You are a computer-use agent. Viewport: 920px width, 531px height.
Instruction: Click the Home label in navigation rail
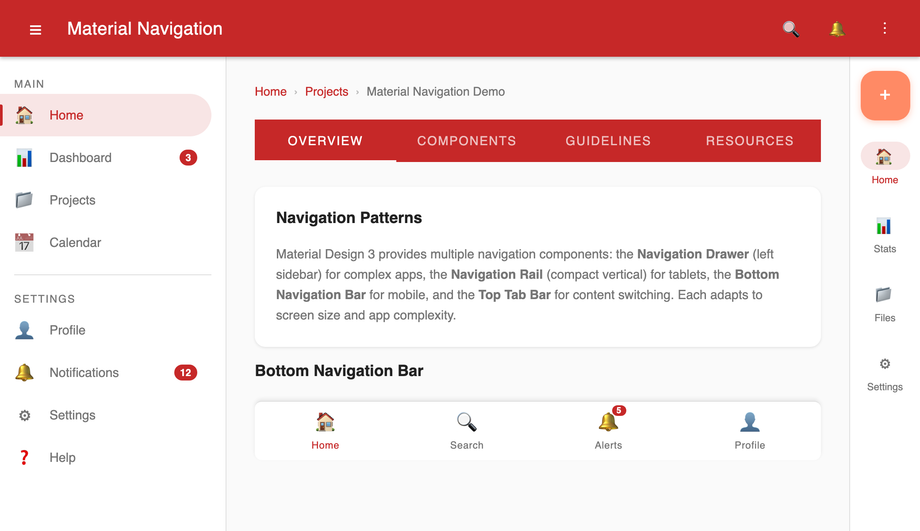pyautogui.click(x=885, y=180)
